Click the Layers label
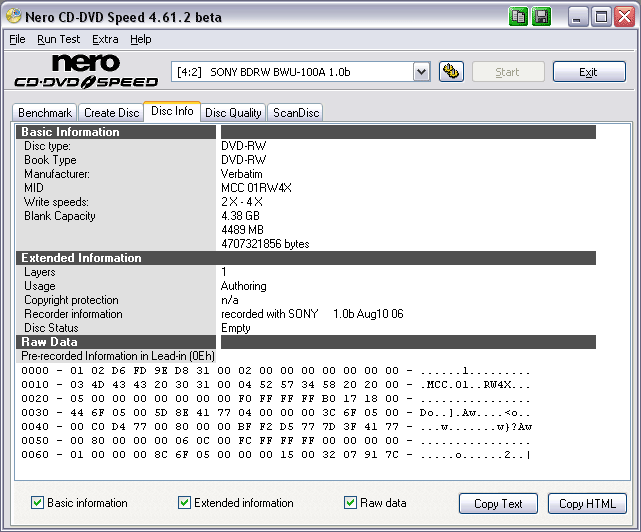 pos(40,272)
